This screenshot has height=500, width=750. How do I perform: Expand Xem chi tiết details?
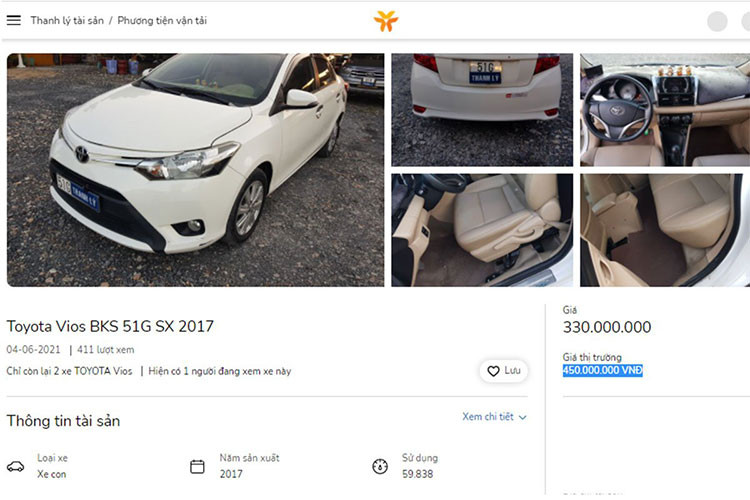(x=494, y=417)
